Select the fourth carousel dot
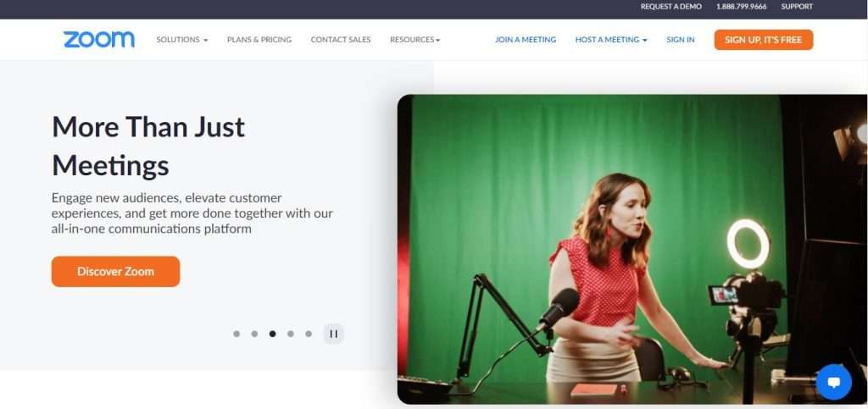868x409 pixels. 290,334
